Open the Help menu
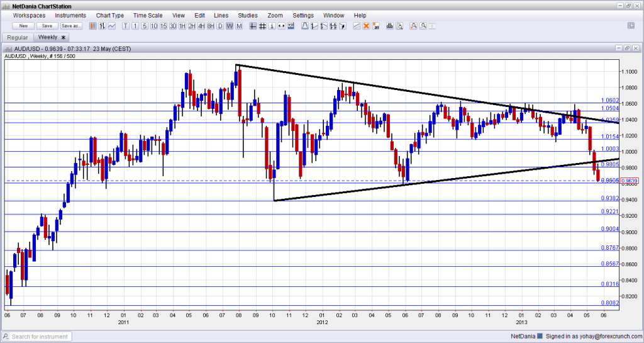 click(360, 15)
